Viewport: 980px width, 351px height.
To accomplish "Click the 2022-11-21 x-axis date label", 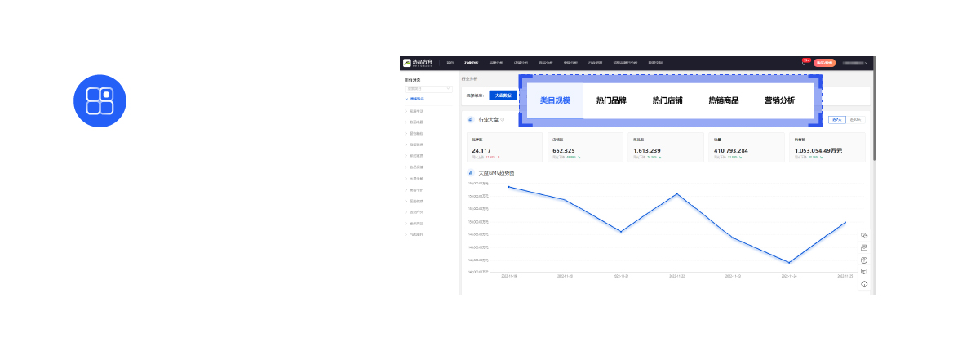I will tap(621, 276).
